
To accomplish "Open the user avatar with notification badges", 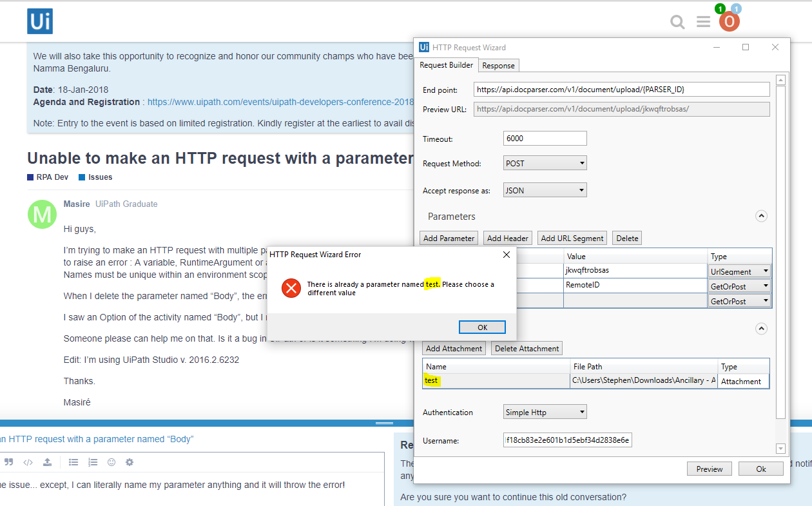I will coord(730,21).
